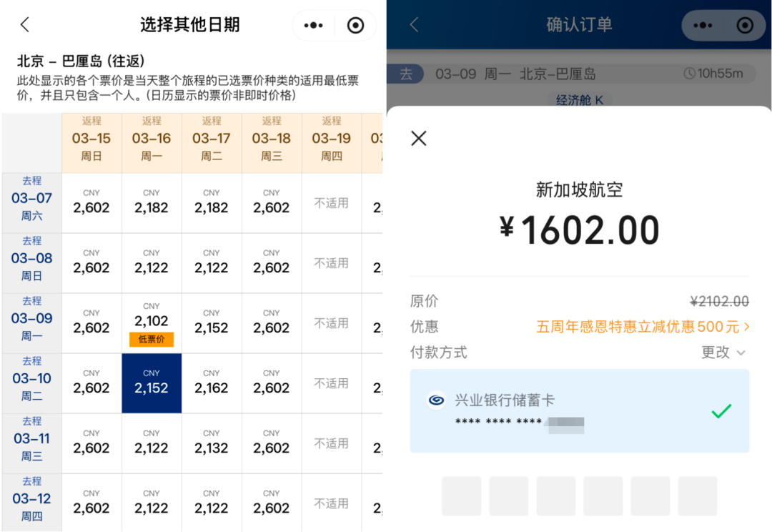Tap the circular minimize target icon top right of calendar page
This screenshot has width=772, height=532.
pyautogui.click(x=355, y=24)
